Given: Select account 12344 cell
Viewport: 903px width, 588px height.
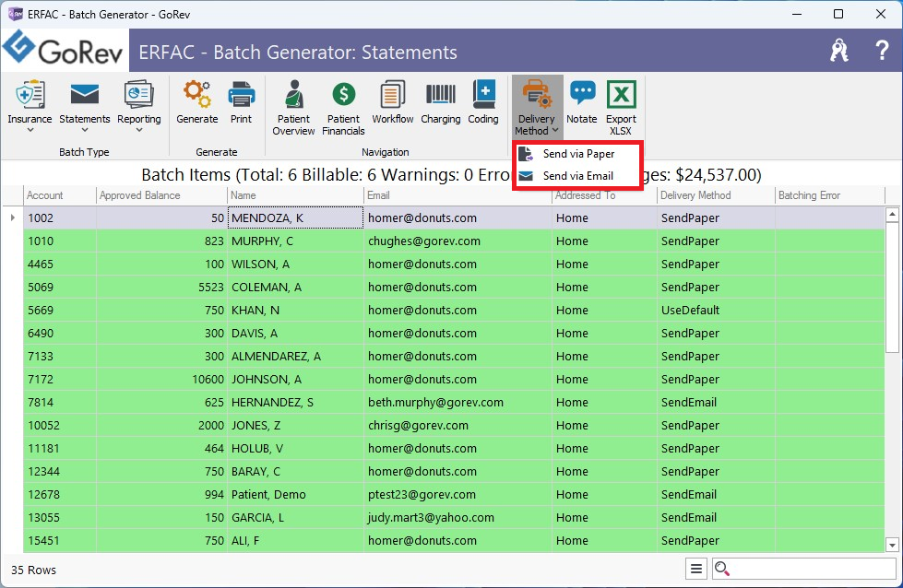Looking at the screenshot, I should (59, 471).
